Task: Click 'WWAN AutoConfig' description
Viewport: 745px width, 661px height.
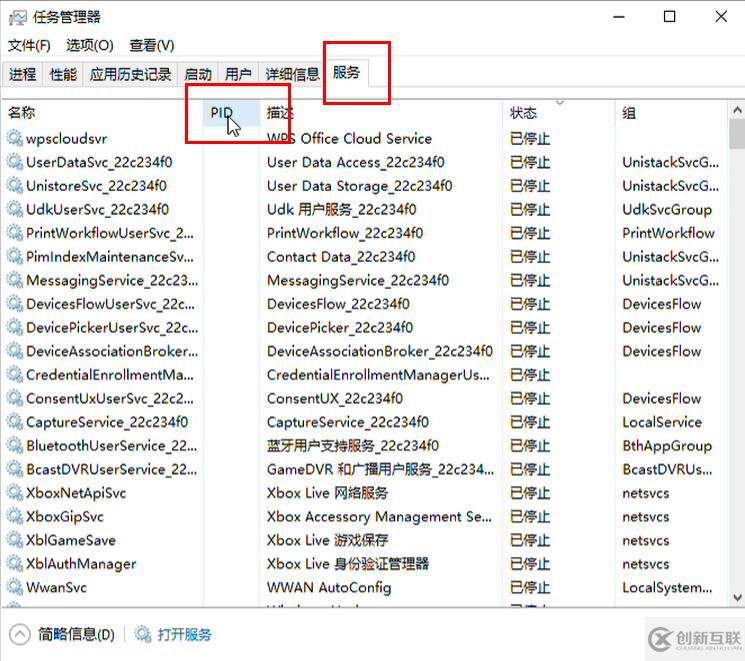Action: coord(329,588)
